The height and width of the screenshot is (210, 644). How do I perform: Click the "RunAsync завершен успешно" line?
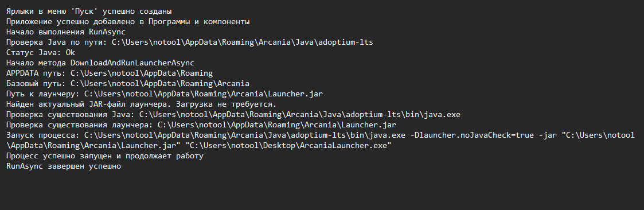[64, 166]
